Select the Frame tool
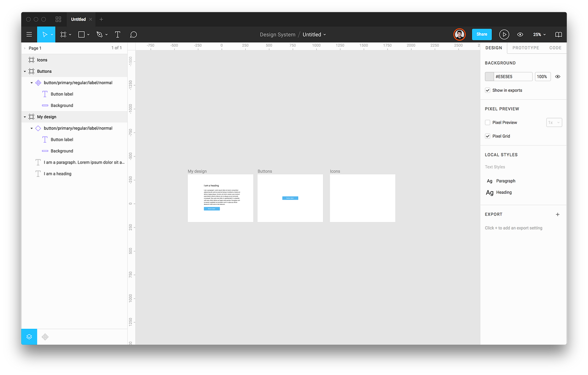Image resolution: width=588 pixels, height=375 pixels. (x=63, y=34)
